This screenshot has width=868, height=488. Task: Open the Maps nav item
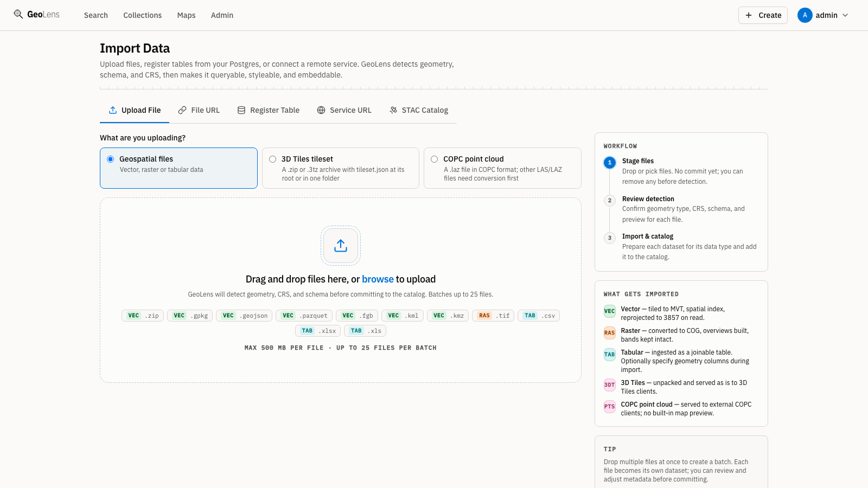tap(186, 15)
